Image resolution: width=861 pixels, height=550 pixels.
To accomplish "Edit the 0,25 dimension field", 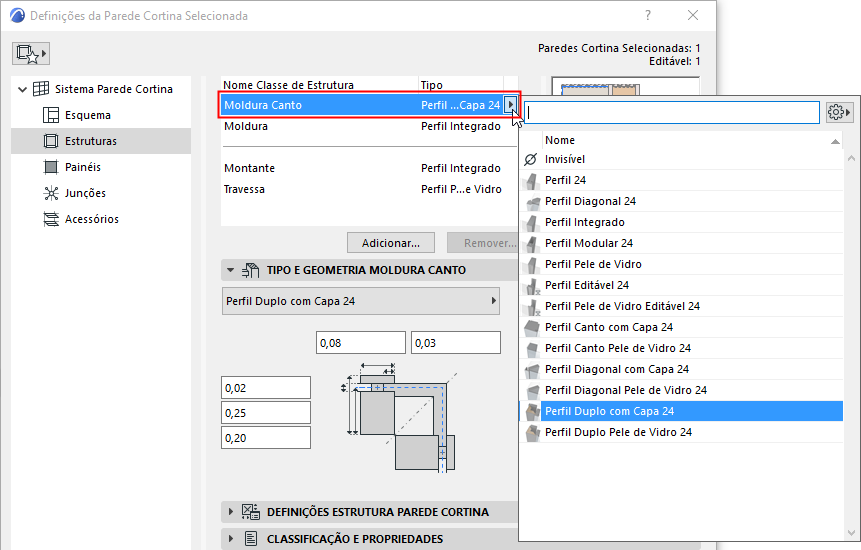I will pyautogui.click(x=266, y=413).
